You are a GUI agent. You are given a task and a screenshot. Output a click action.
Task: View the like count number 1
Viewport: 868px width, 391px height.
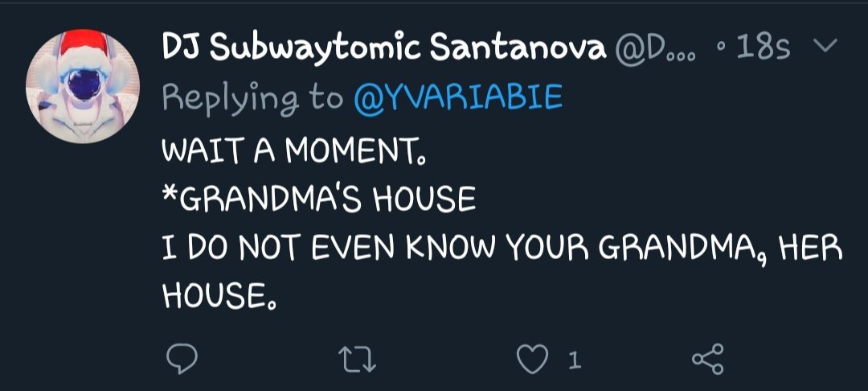coord(575,361)
